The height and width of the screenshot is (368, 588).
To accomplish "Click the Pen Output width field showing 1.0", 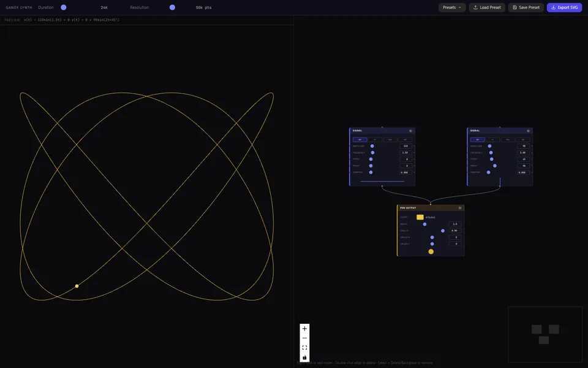I will pyautogui.click(x=455, y=224).
